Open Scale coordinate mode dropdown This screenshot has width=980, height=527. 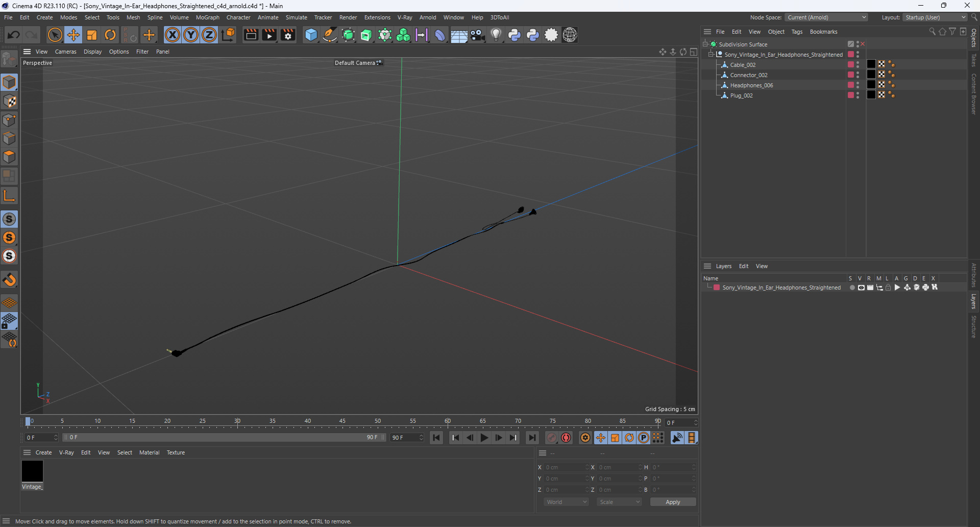click(x=619, y=502)
